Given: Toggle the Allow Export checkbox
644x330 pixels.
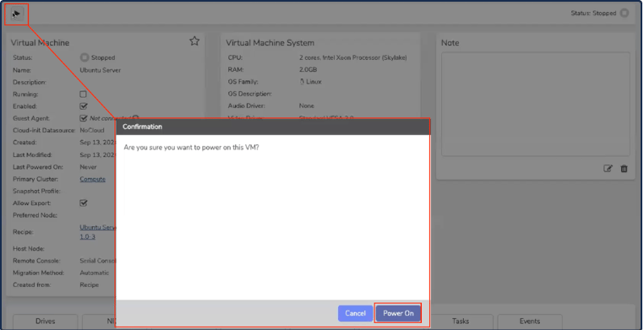Looking at the screenshot, I should click(x=84, y=203).
